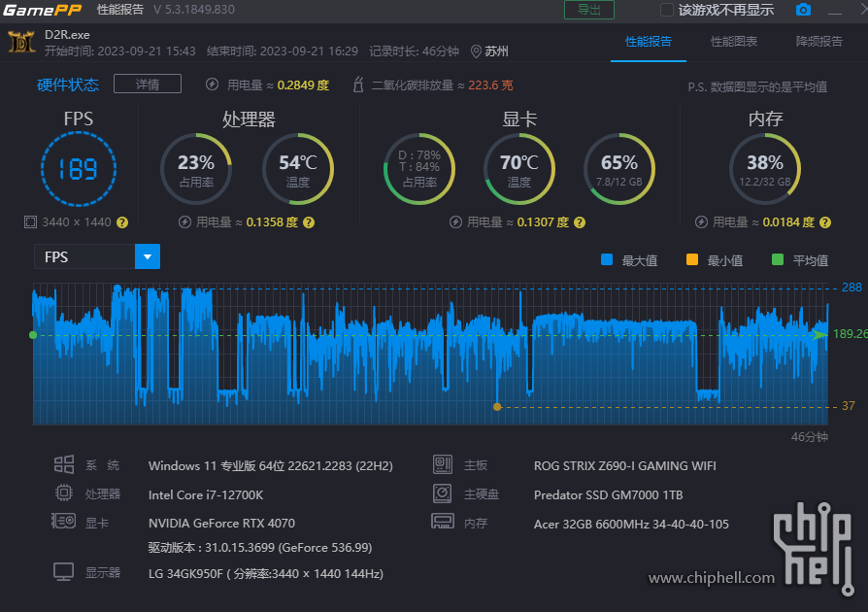868x612 pixels.
Task: Enable the 该游戏不再显示 checkbox
Action: pyautogui.click(x=667, y=10)
